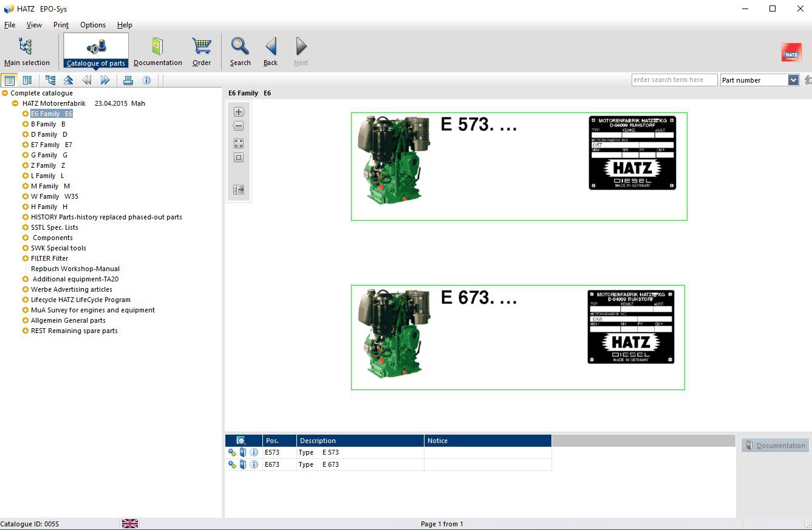The height and width of the screenshot is (530, 812).
Task: Switch to split list view icon
Action: point(27,80)
